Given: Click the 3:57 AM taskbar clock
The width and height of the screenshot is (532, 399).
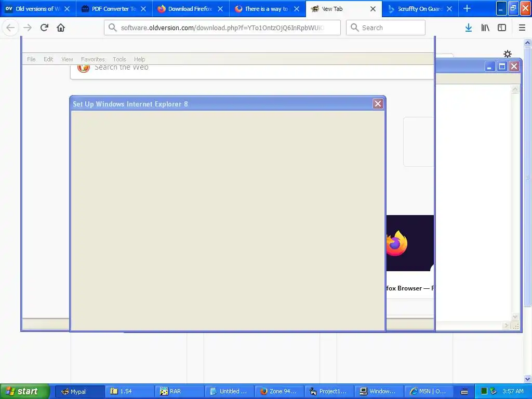Looking at the screenshot, I should pyautogui.click(x=513, y=391).
